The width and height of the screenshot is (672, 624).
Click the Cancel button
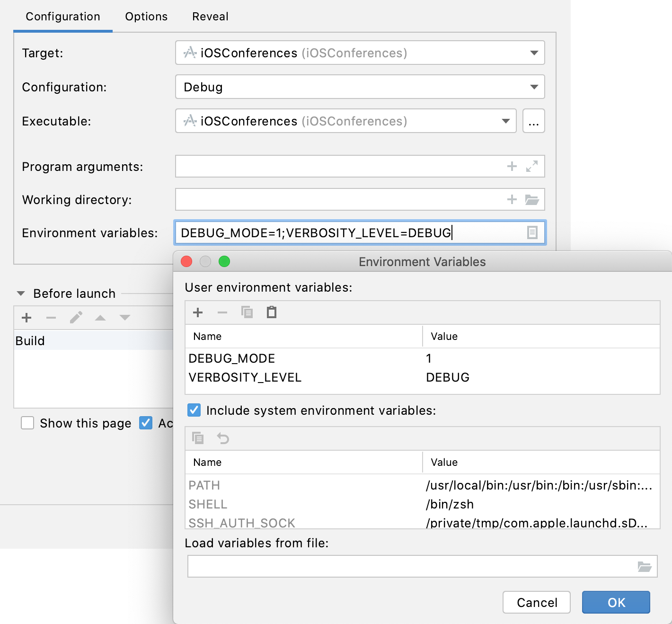coord(537,602)
